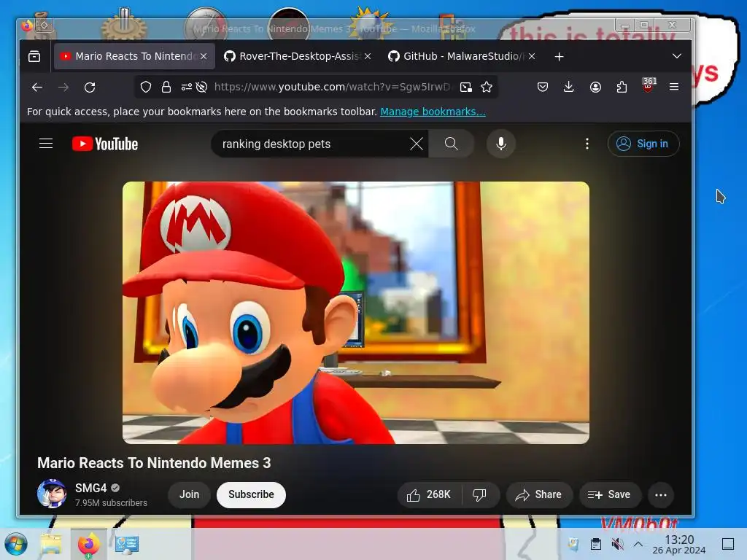
Task: Open SMG4 channel name link
Action: pos(90,488)
